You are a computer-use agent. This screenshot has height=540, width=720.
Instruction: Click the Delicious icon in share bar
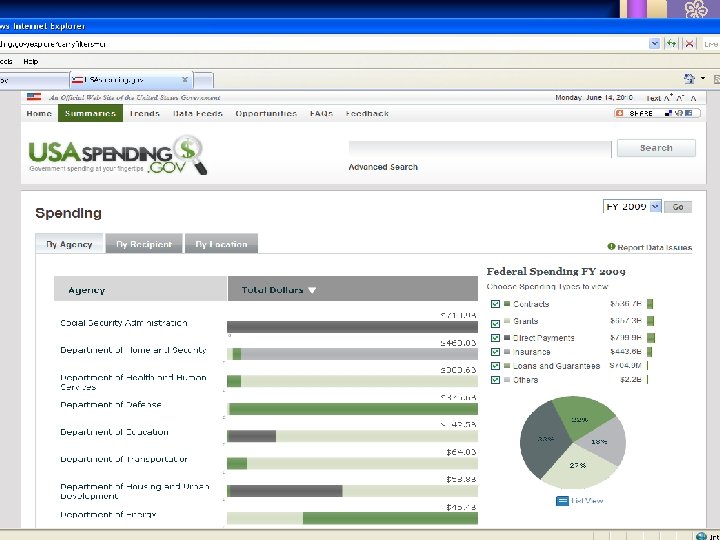point(669,113)
